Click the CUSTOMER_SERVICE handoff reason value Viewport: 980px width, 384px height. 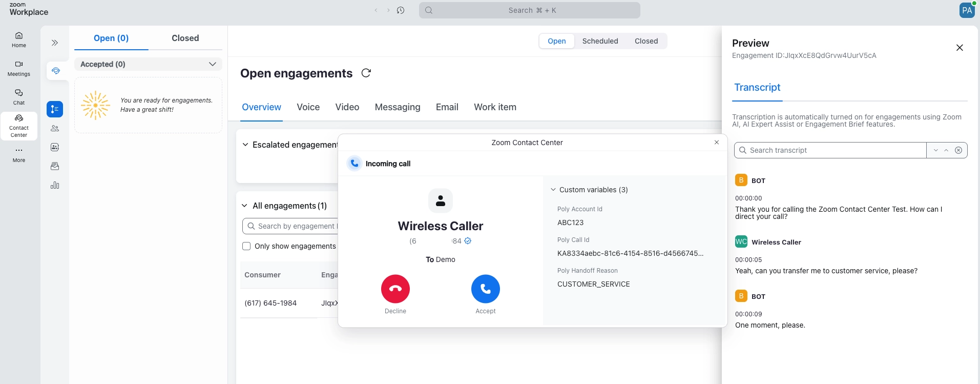[594, 284]
